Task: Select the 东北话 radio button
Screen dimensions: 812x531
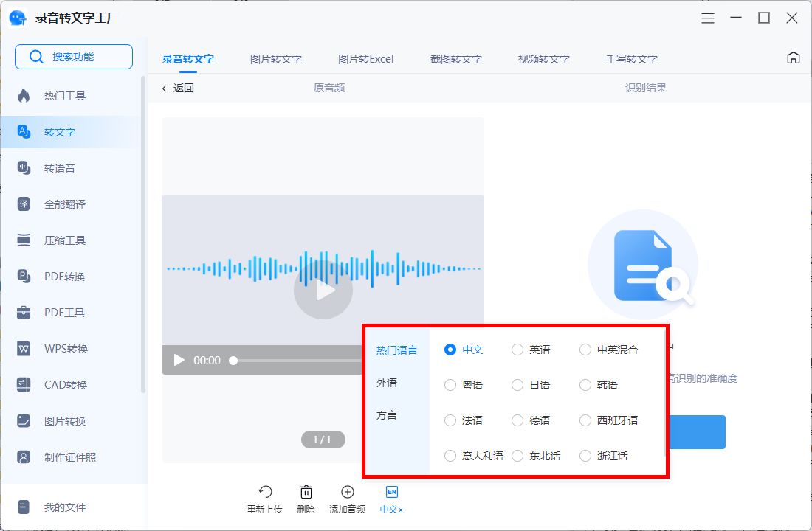Action: pos(517,456)
